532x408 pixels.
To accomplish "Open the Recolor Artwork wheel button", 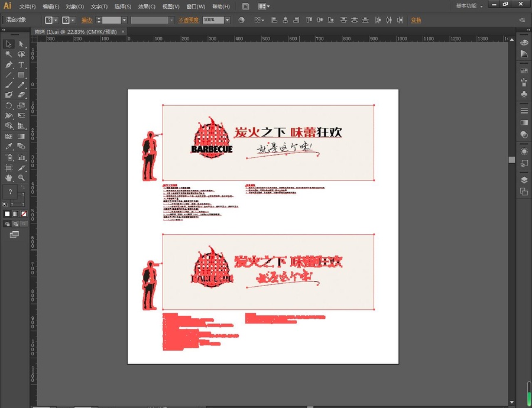I will [x=241, y=20].
